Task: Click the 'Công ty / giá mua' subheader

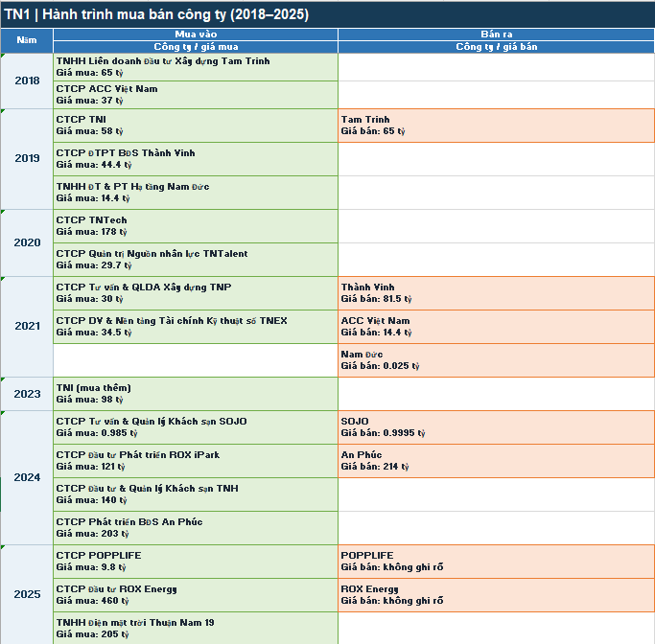Action: click(196, 47)
